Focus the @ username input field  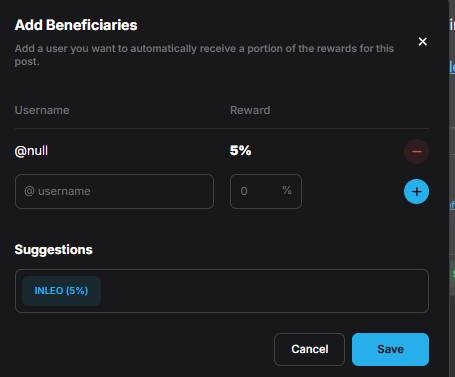pos(114,191)
